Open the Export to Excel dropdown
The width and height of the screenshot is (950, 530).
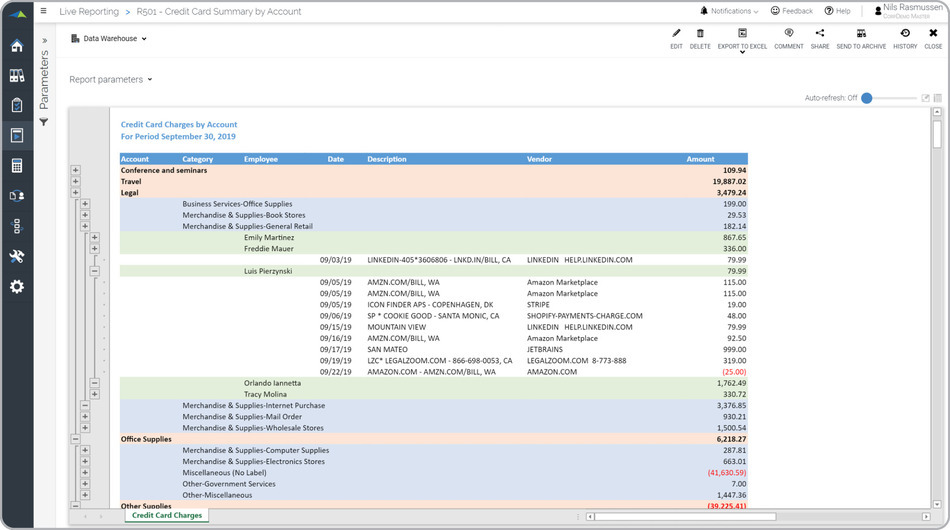(742, 50)
